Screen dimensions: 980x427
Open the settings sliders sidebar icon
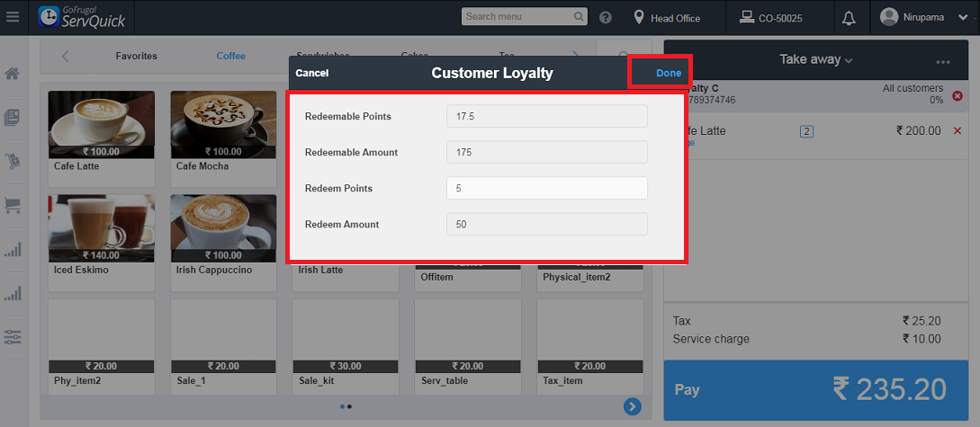click(13, 337)
